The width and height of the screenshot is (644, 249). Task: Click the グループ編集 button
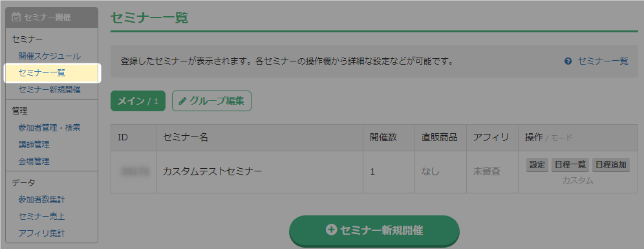click(211, 101)
